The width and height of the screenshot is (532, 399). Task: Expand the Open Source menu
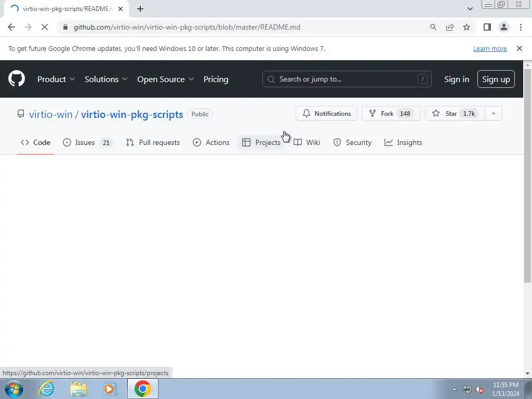tap(166, 79)
